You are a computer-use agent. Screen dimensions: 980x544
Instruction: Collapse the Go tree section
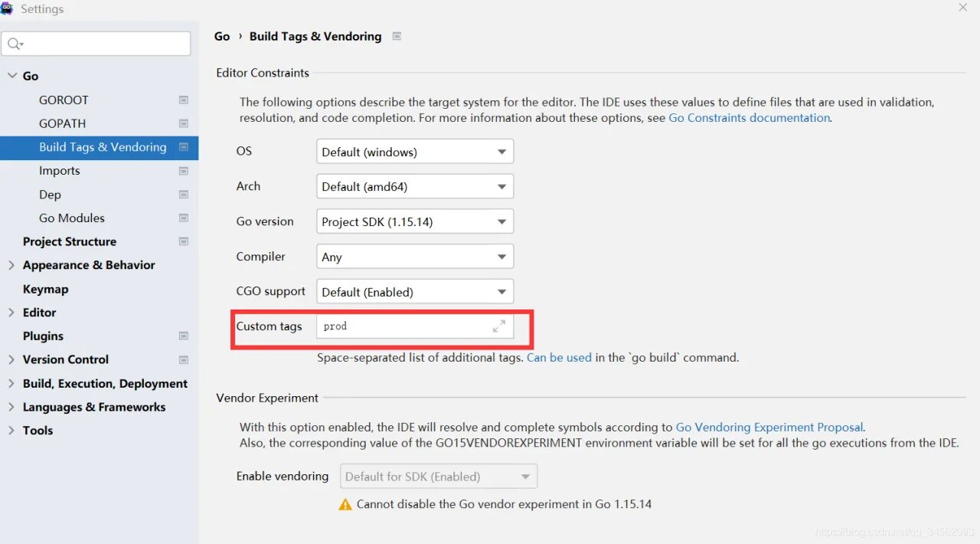click(11, 76)
